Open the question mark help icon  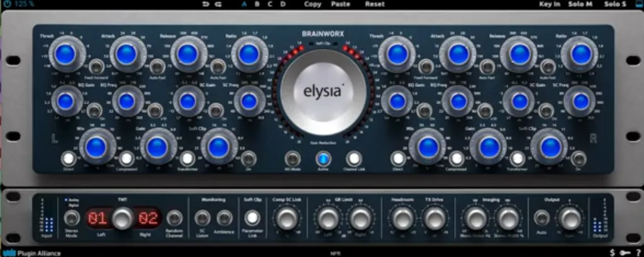tap(638, 253)
